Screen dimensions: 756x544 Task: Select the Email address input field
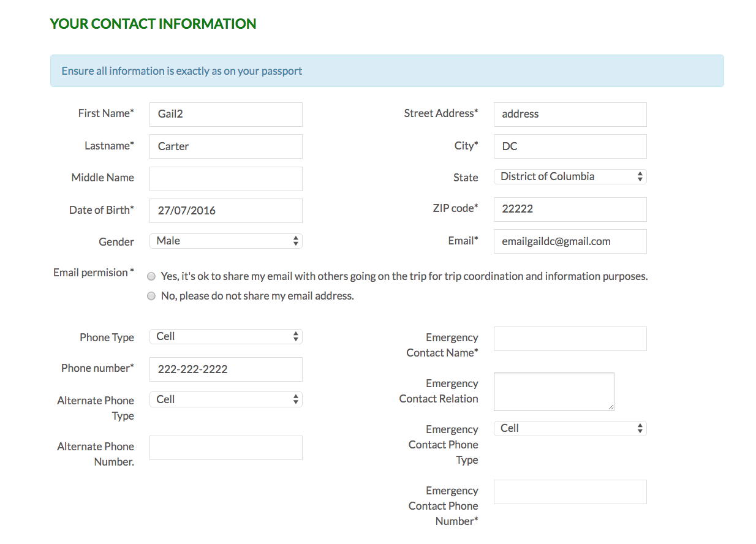pyautogui.click(x=570, y=241)
